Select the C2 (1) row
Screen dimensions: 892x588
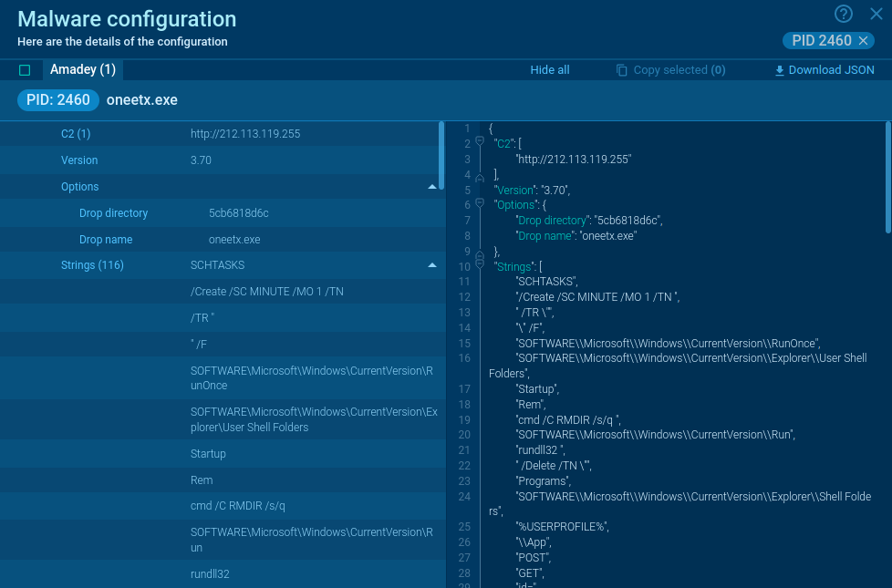pyautogui.click(x=219, y=134)
